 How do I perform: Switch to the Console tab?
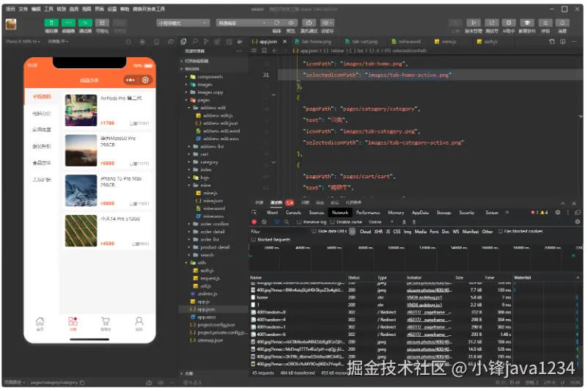click(293, 213)
